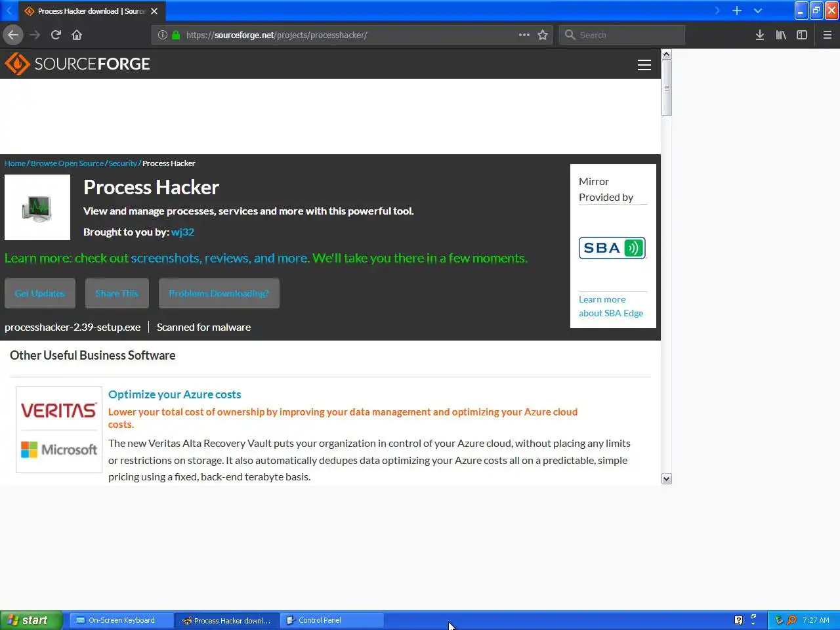Select the Process Hacker download tab
The image size is (840, 630).
click(92, 11)
